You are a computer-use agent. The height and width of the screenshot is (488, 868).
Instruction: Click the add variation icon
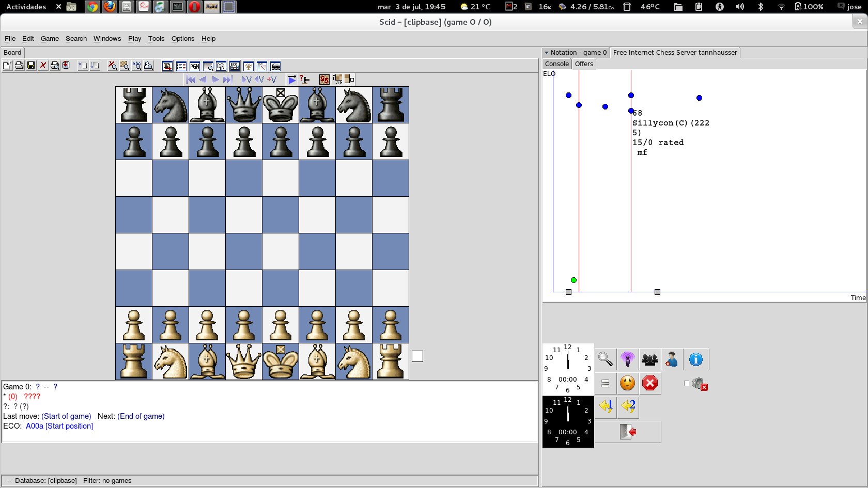click(x=272, y=80)
